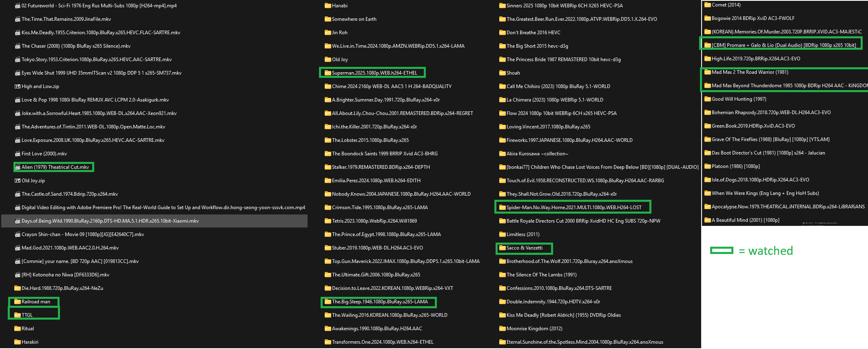868x349 pixels.
Task: Select the Joke.with.a.Sorrowful.Heart.1985 file name
Action: tap(99, 113)
